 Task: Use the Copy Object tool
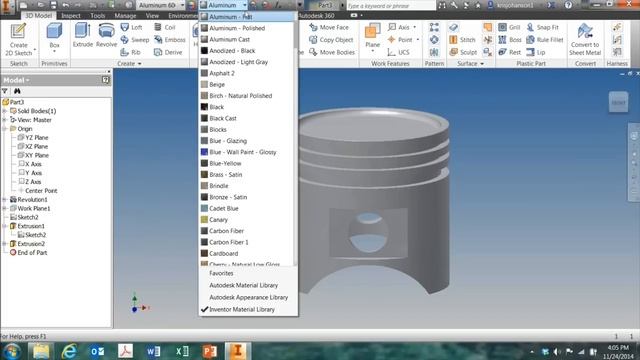pyautogui.click(x=331, y=40)
